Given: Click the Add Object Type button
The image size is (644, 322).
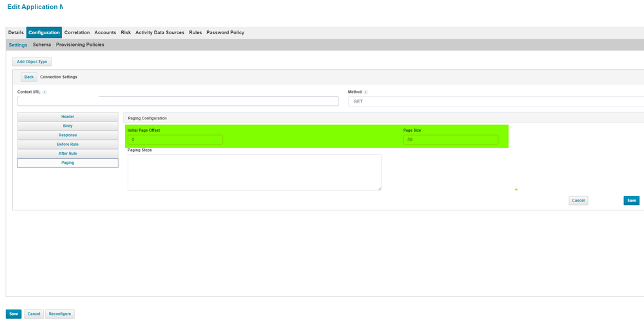Looking at the screenshot, I should click(x=32, y=62).
